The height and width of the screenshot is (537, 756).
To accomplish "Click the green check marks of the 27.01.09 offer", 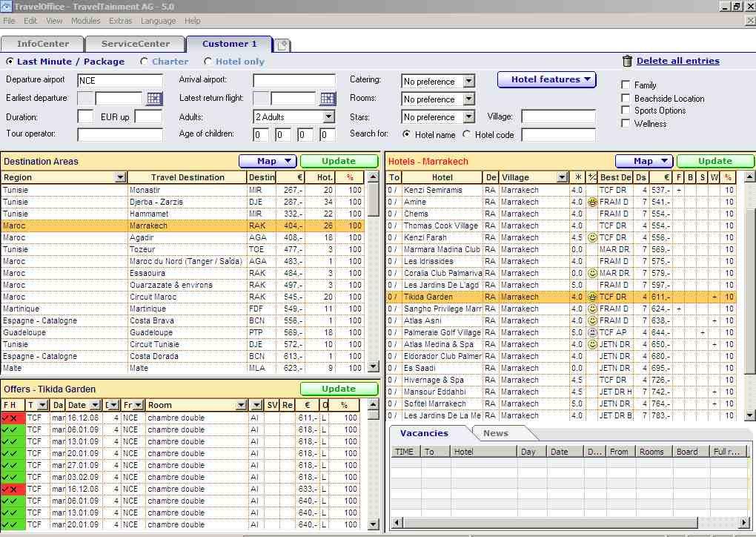I will point(13,465).
